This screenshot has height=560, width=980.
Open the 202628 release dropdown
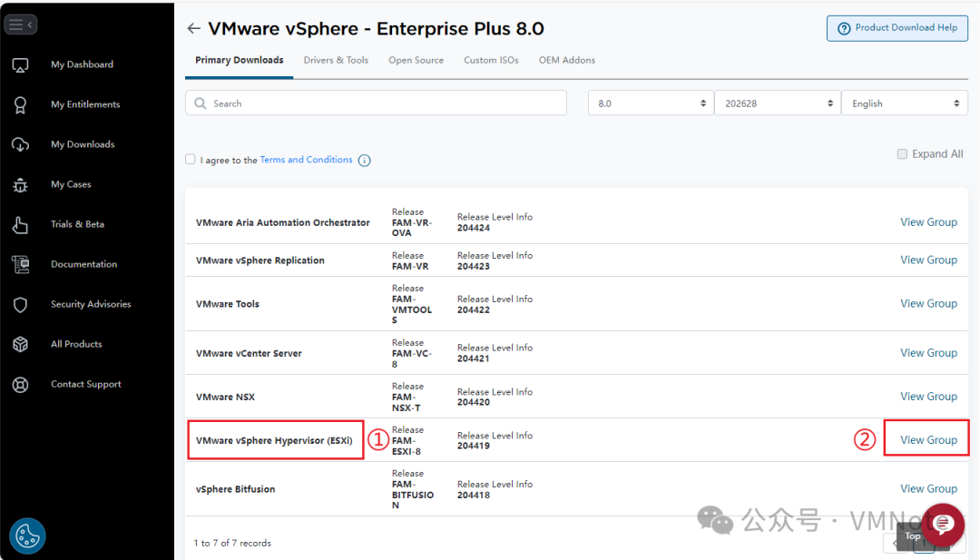click(x=778, y=103)
